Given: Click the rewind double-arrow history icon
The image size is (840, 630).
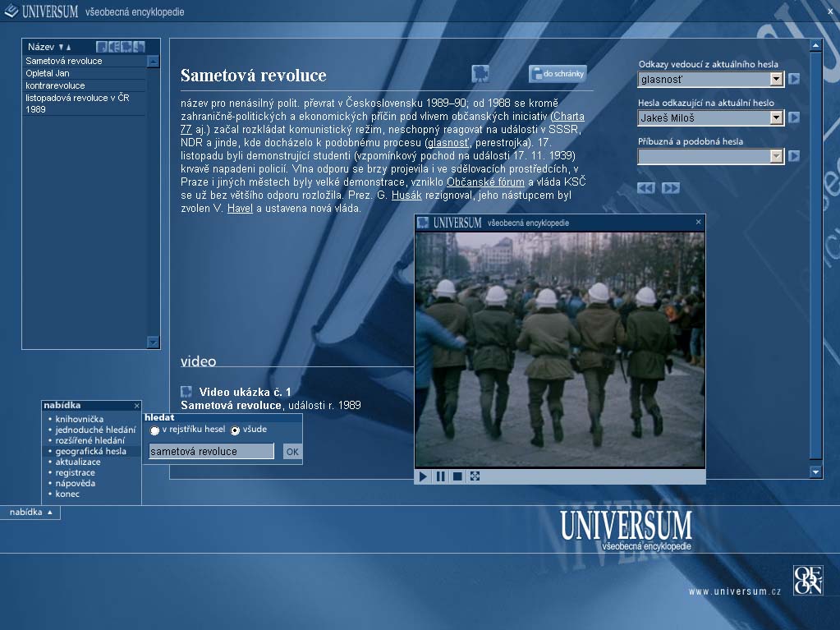Looking at the screenshot, I should [x=646, y=188].
